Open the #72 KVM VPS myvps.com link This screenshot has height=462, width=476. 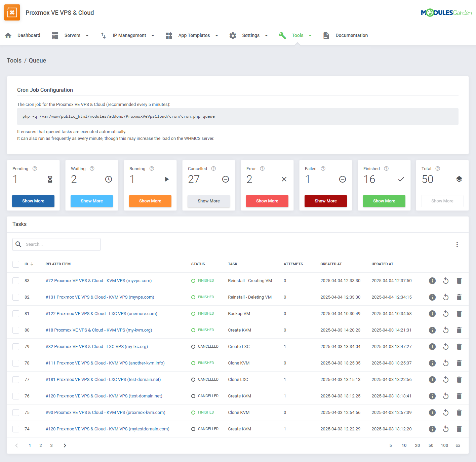pos(98,280)
